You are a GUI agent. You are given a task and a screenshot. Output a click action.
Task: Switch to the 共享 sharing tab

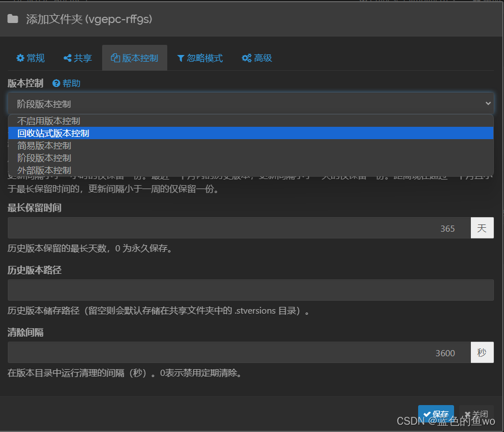pos(78,58)
